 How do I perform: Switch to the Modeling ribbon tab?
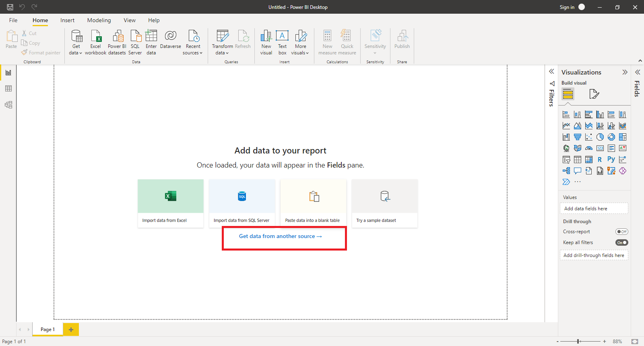(x=99, y=20)
